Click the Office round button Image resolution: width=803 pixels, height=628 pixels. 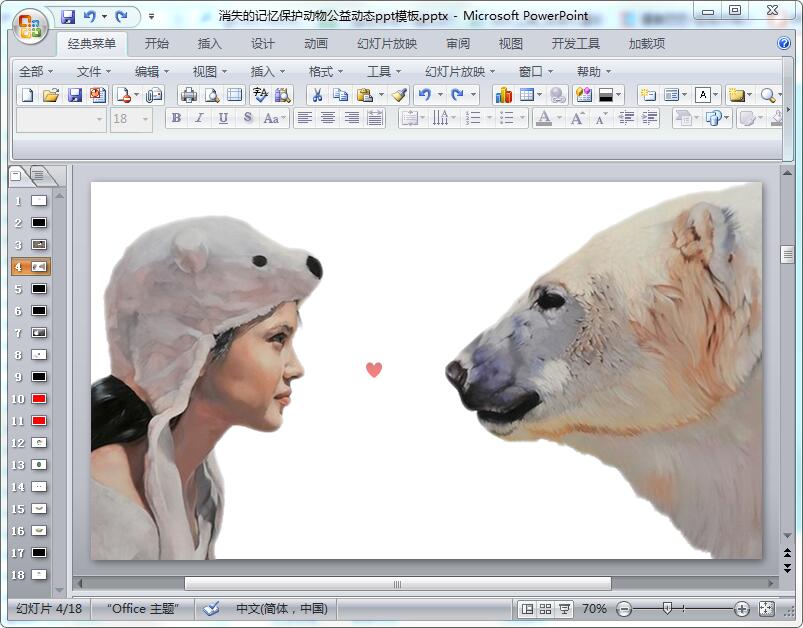pyautogui.click(x=30, y=25)
